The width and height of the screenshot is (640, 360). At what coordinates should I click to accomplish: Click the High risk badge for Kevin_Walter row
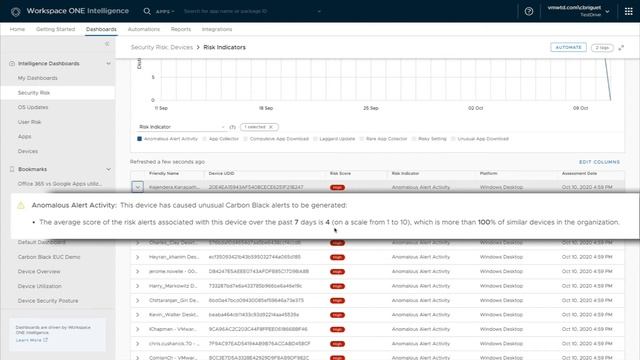pyautogui.click(x=337, y=315)
